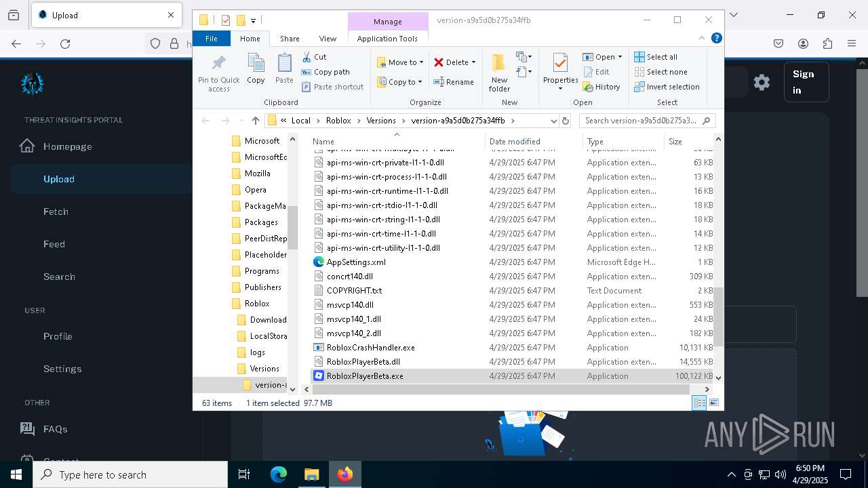The width and height of the screenshot is (868, 488).
Task: Open FAQs in browser sidebar
Action: [55, 429]
